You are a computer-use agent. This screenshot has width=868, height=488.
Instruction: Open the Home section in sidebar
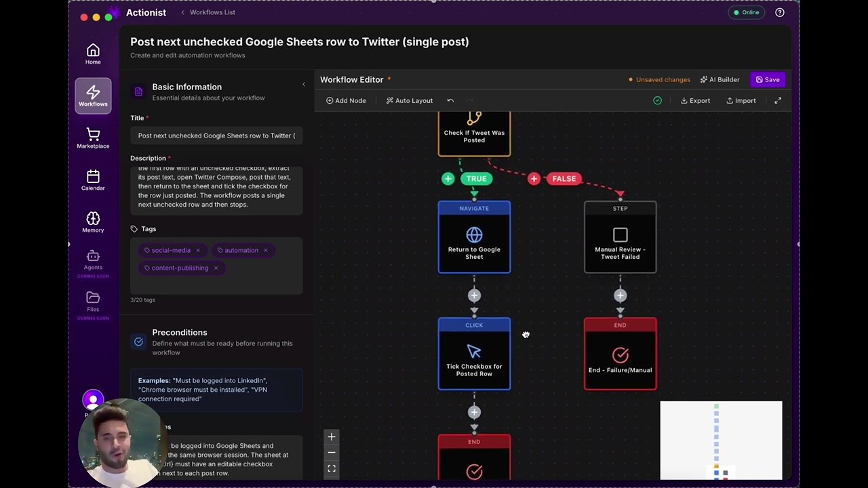click(x=93, y=54)
